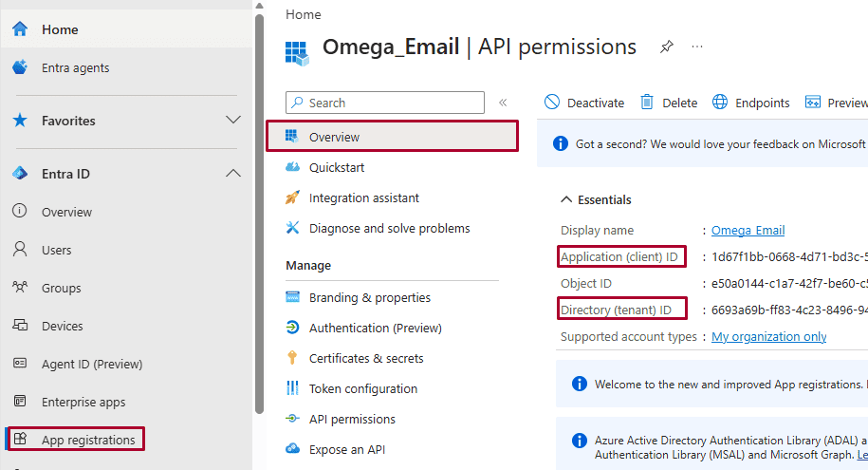The image size is (868, 470).
Task: Click the App registrations icon
Action: click(x=20, y=439)
